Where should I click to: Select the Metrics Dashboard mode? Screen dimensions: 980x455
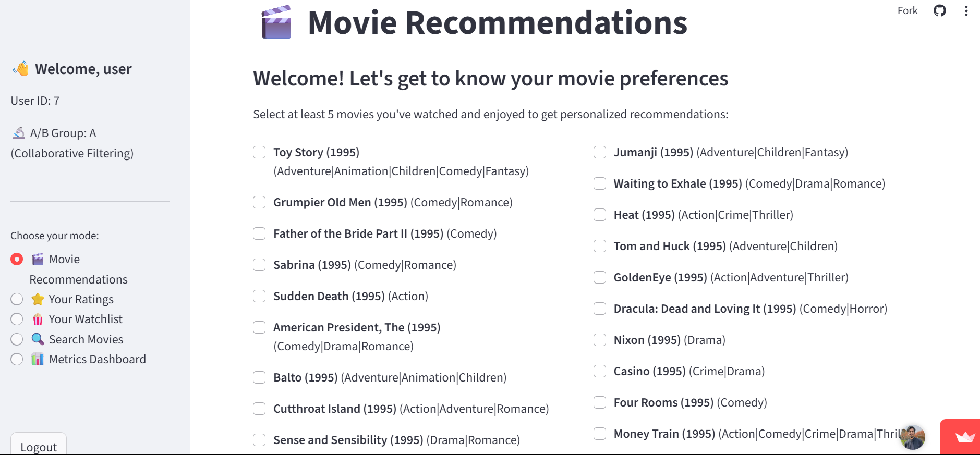[17, 359]
